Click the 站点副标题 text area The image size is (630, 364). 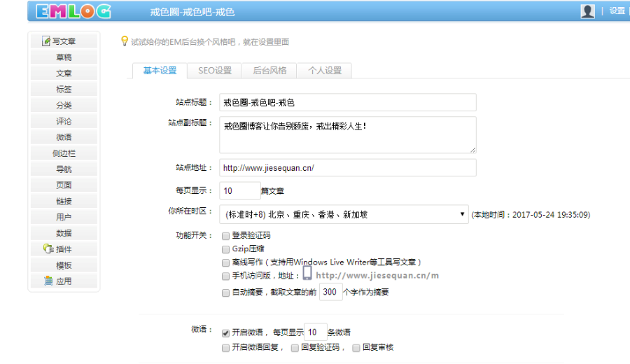point(348,135)
